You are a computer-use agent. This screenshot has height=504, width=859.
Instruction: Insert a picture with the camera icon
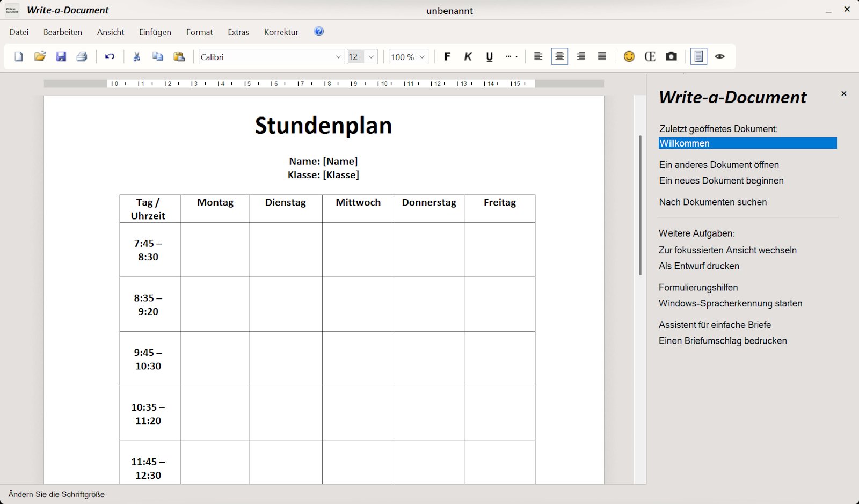(671, 56)
